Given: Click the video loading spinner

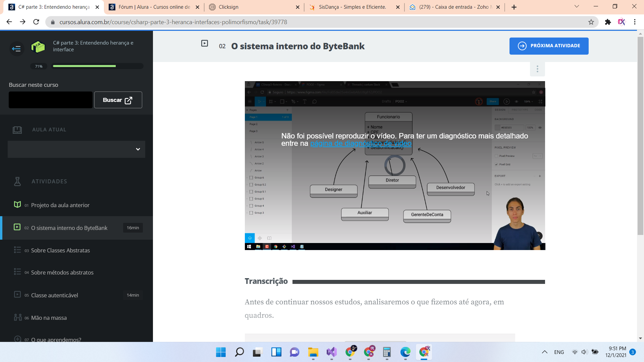Looking at the screenshot, I should coord(395,165).
